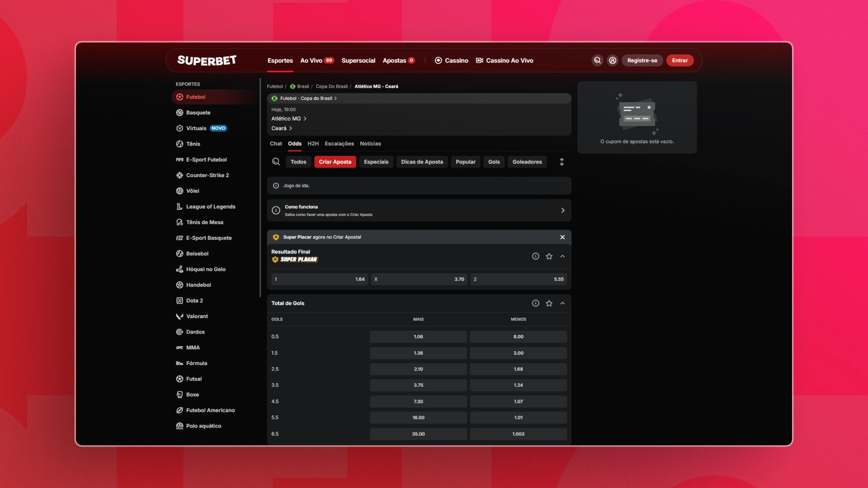This screenshot has width=868, height=488.
Task: Pick over 2.5 goals at 2.10
Action: coord(419,369)
